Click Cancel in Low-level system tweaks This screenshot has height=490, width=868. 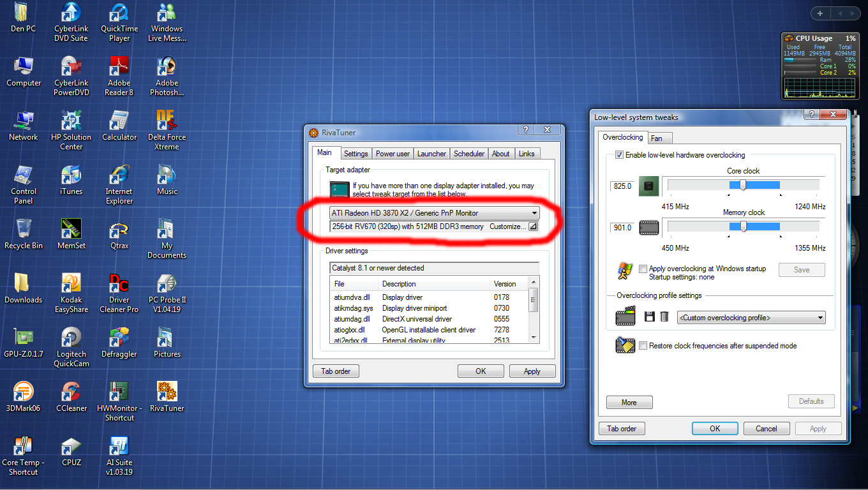coord(767,429)
